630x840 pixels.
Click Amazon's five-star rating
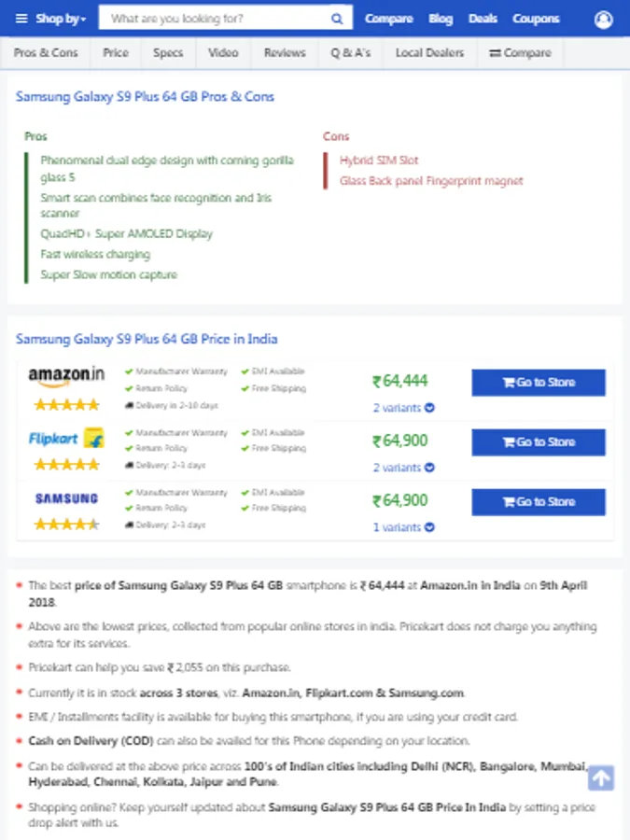pos(66,405)
